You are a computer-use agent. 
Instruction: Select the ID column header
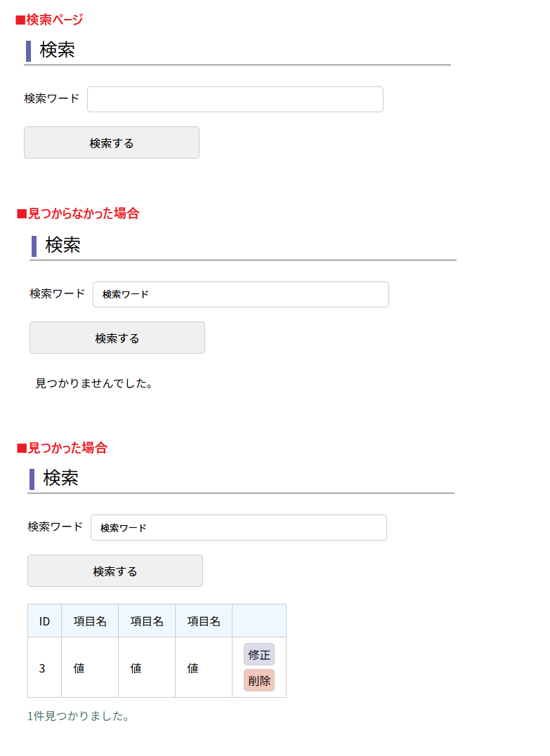[x=45, y=621]
